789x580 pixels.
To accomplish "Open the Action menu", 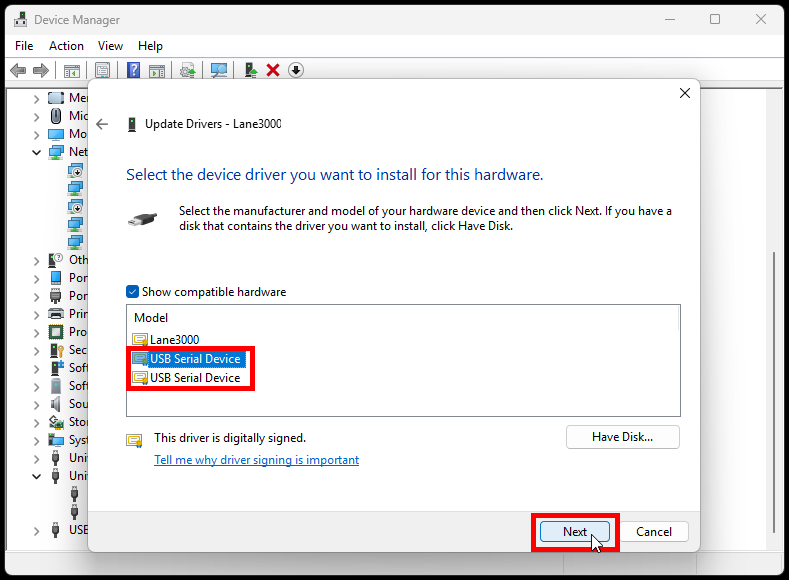I will (66, 46).
